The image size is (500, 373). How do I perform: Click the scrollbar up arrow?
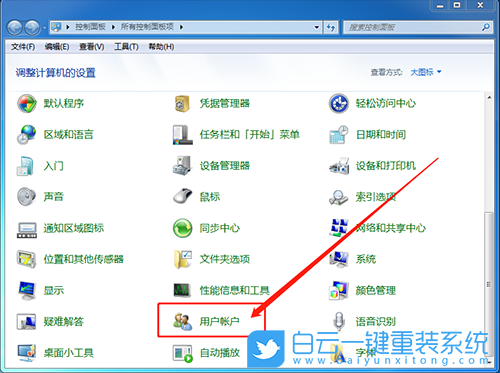click(489, 98)
